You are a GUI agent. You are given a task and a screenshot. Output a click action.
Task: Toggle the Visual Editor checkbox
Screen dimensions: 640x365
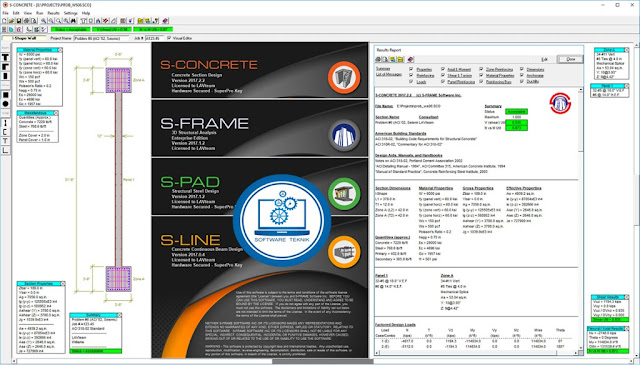[x=169, y=38]
